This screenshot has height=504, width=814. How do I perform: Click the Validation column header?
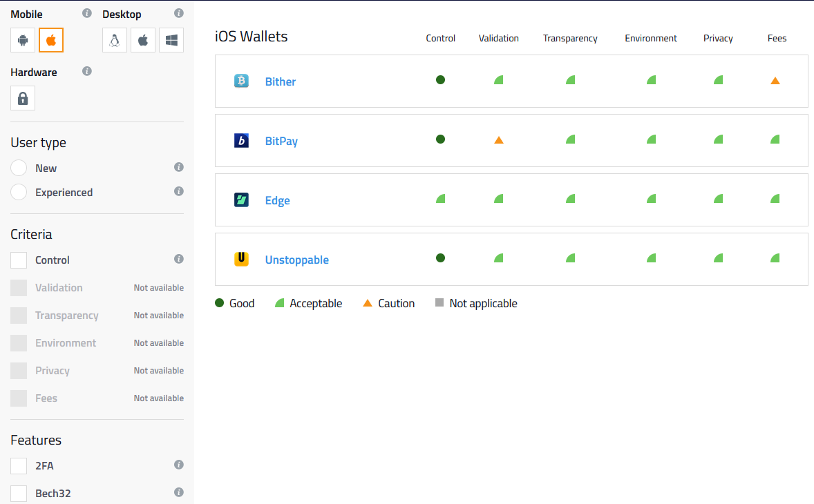point(499,39)
